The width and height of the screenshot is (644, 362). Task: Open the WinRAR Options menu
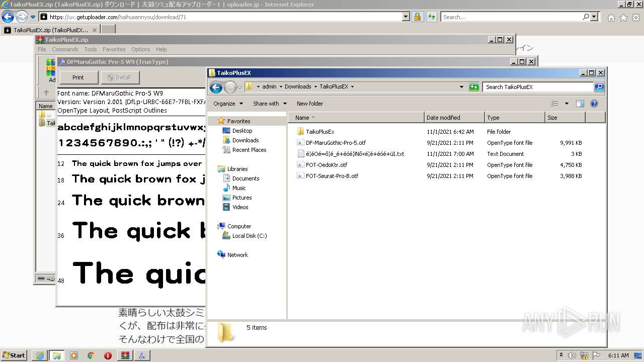tap(141, 49)
